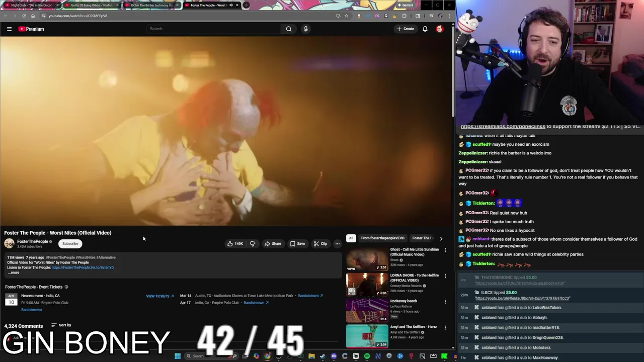Open LORNA SHORE To the Hellfire thumbnail

(367, 285)
